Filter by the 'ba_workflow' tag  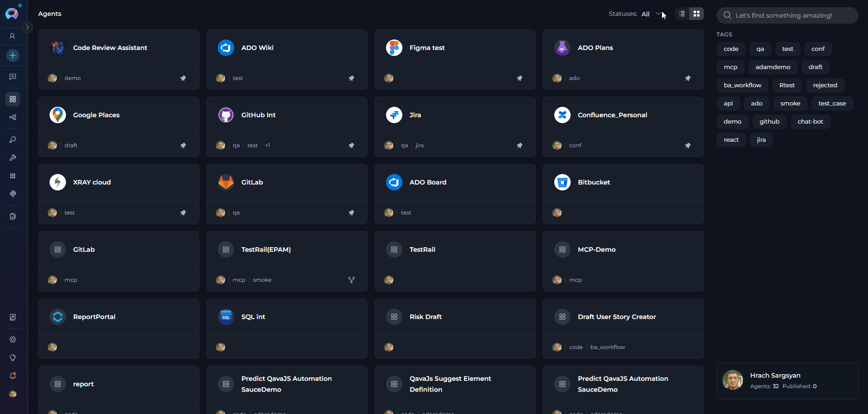pyautogui.click(x=742, y=85)
